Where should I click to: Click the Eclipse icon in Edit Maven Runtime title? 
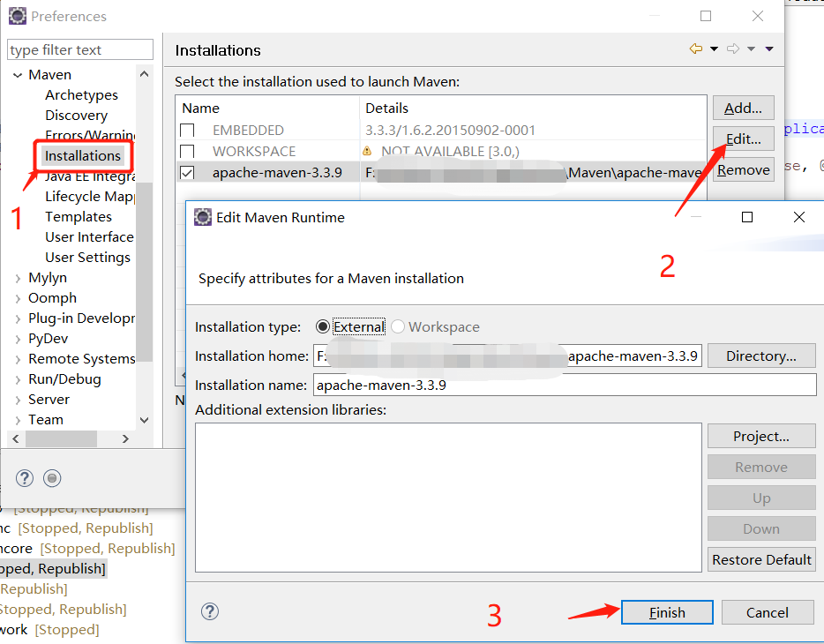203,217
